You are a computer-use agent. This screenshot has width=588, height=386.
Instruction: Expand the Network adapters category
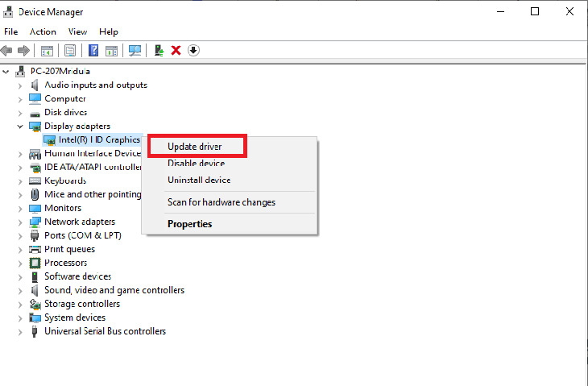pos(20,222)
